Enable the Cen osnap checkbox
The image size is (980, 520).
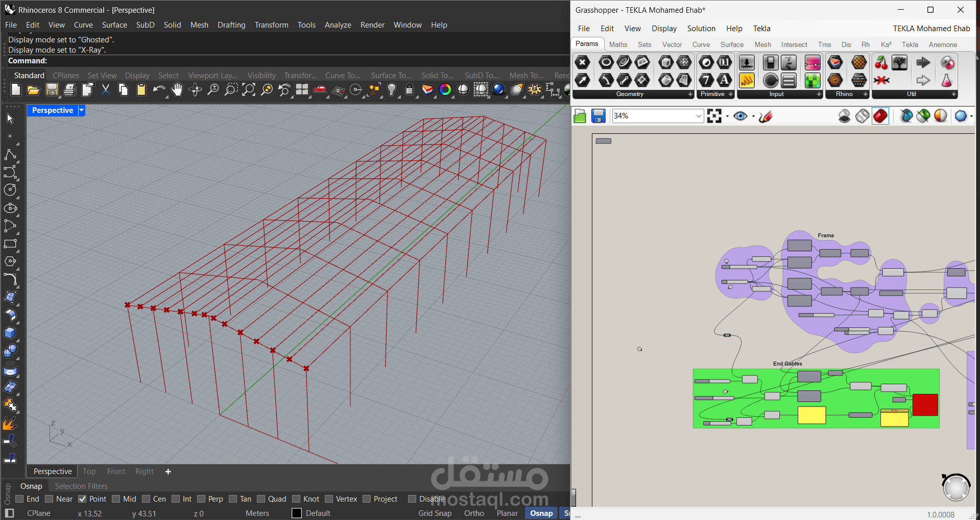pyautogui.click(x=146, y=499)
